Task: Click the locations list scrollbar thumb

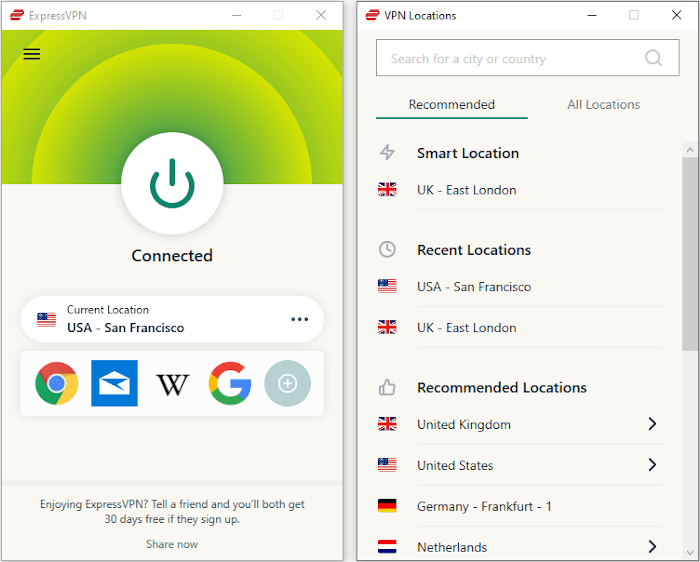Action: click(x=690, y=254)
